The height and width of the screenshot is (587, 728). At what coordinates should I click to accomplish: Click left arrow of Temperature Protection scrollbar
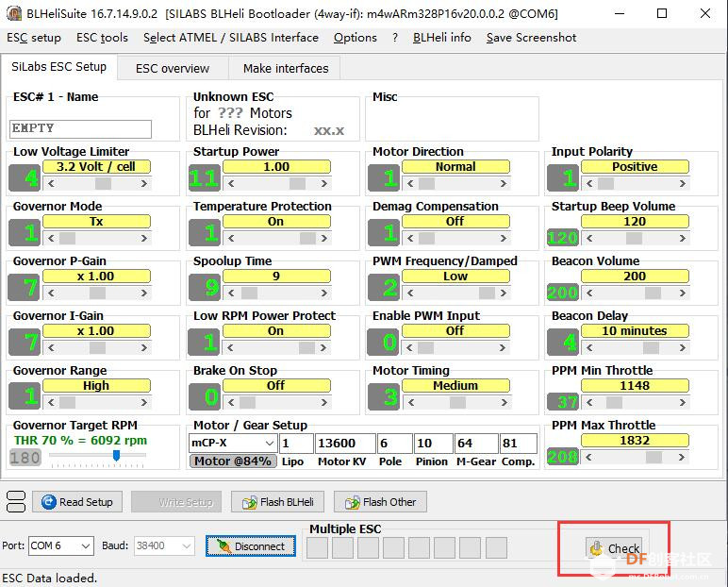click(x=231, y=239)
